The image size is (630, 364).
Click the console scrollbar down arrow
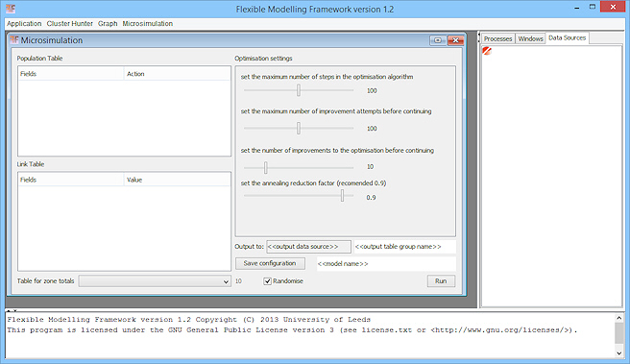coord(618,353)
